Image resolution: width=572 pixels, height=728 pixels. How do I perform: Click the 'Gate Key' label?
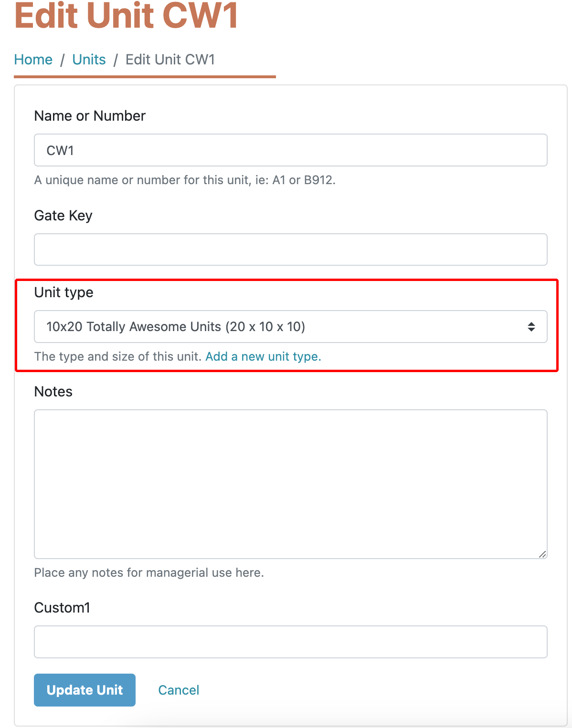tap(63, 216)
